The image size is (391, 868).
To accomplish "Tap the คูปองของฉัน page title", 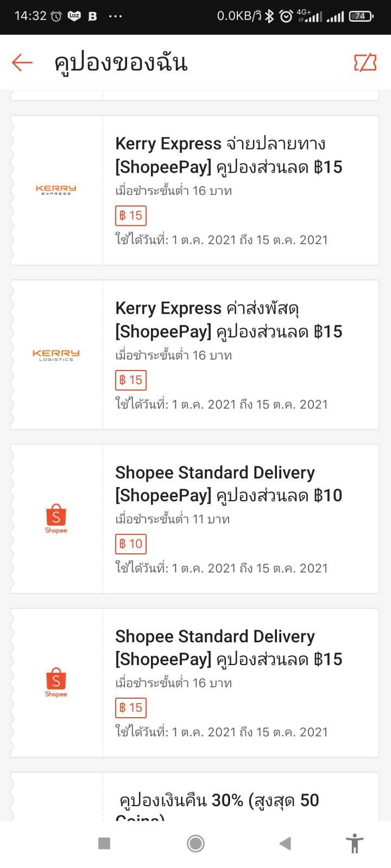I will coord(121,62).
